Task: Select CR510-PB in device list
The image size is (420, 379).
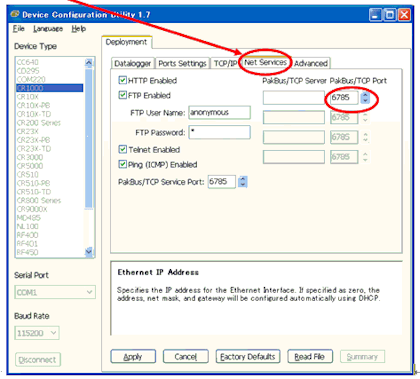Action: pyautogui.click(x=33, y=183)
